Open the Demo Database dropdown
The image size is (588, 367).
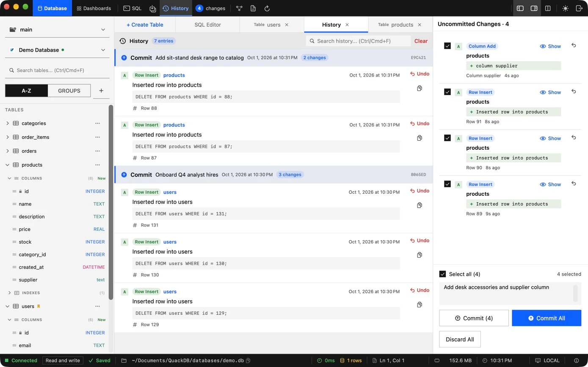(x=58, y=50)
